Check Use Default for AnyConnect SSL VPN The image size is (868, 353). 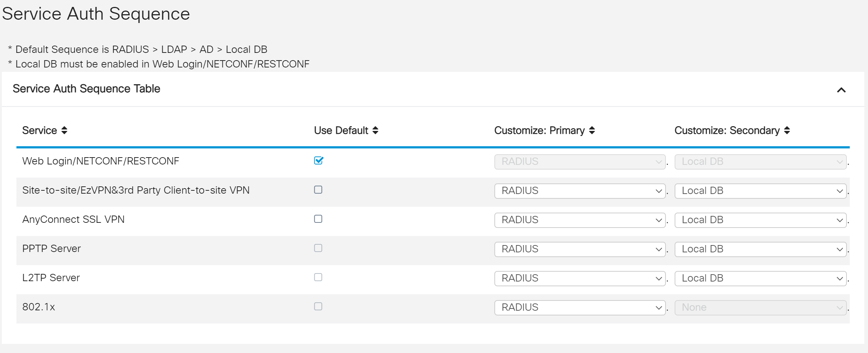[x=318, y=219]
